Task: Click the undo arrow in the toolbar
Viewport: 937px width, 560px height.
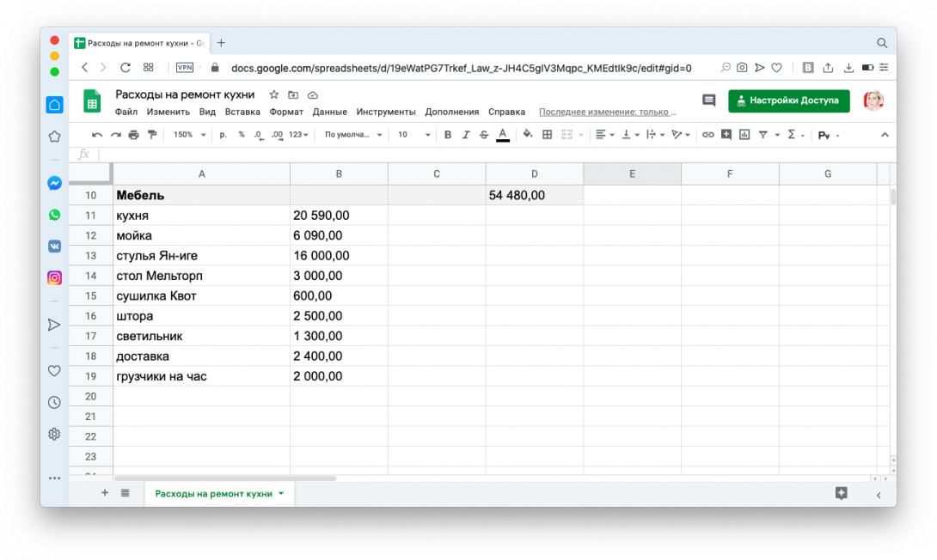Action: click(x=97, y=135)
